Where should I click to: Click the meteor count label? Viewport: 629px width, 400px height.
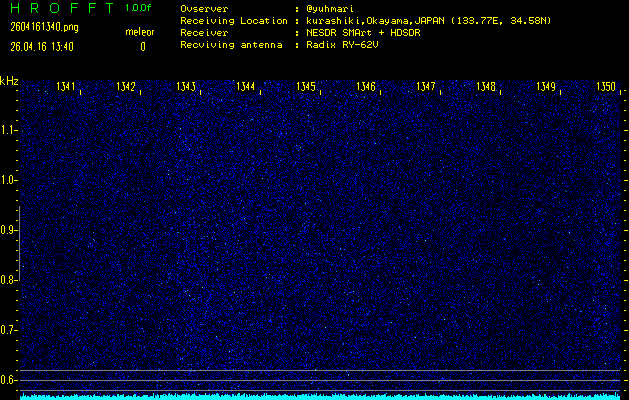(x=140, y=32)
